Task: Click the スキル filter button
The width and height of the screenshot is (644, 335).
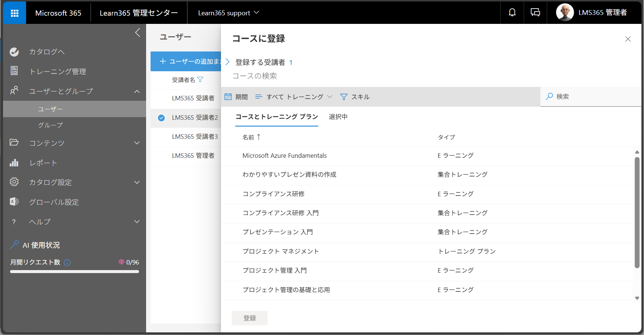Action: (x=355, y=97)
